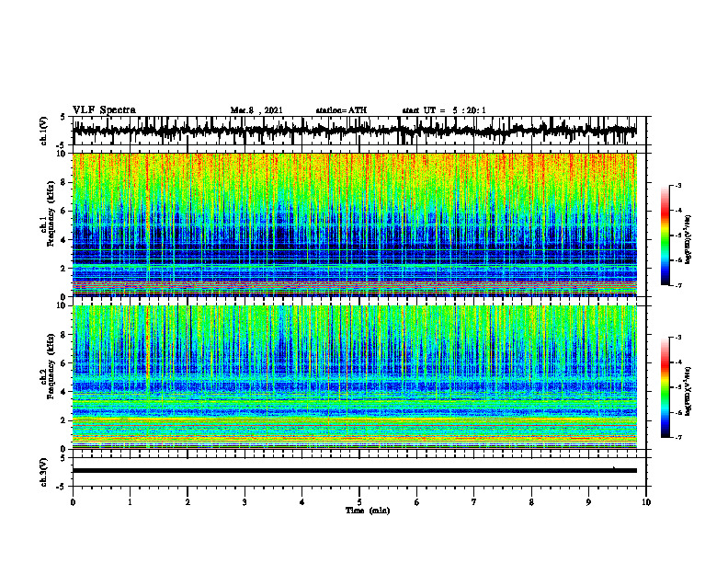Click the "VLF Spectra" plot title

[x=104, y=110]
